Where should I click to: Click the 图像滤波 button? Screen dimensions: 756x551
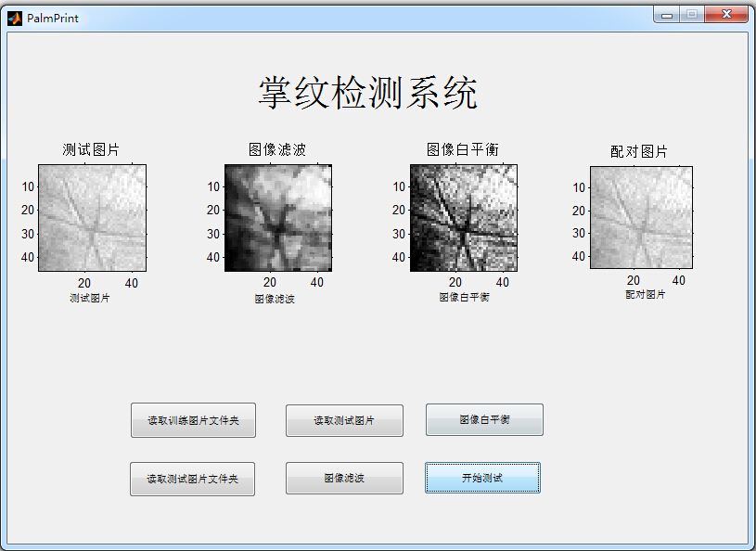[344, 478]
